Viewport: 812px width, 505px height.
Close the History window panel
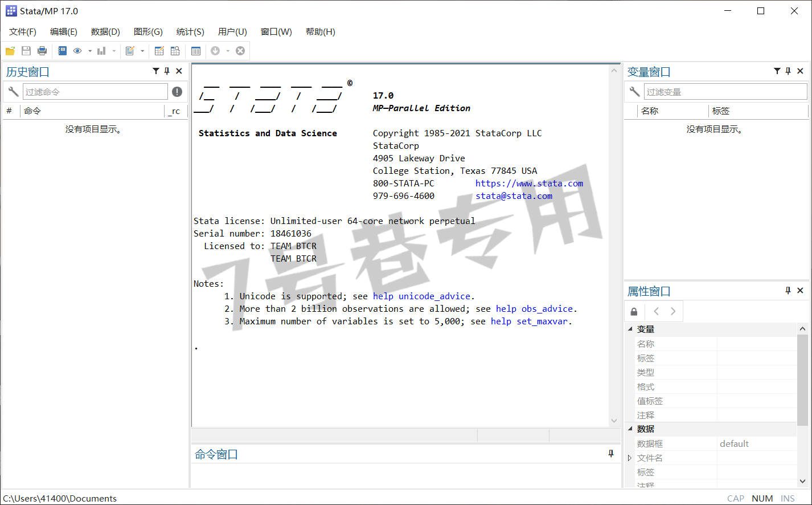[x=179, y=71]
